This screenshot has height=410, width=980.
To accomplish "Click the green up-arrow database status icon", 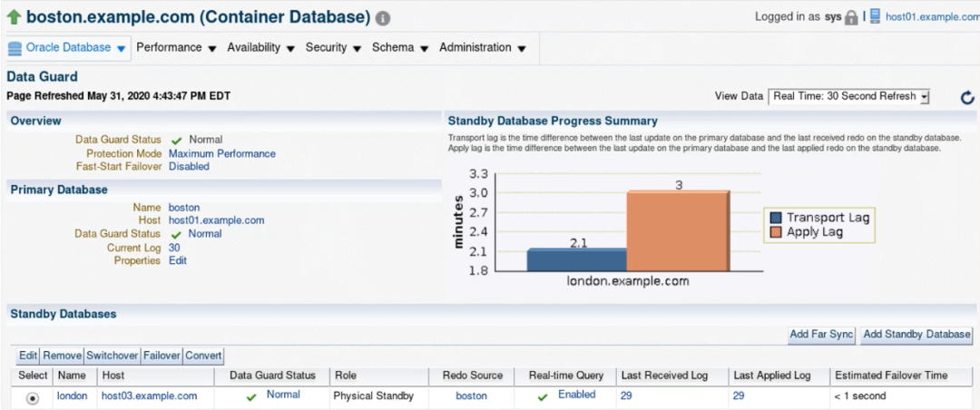I will point(14,17).
